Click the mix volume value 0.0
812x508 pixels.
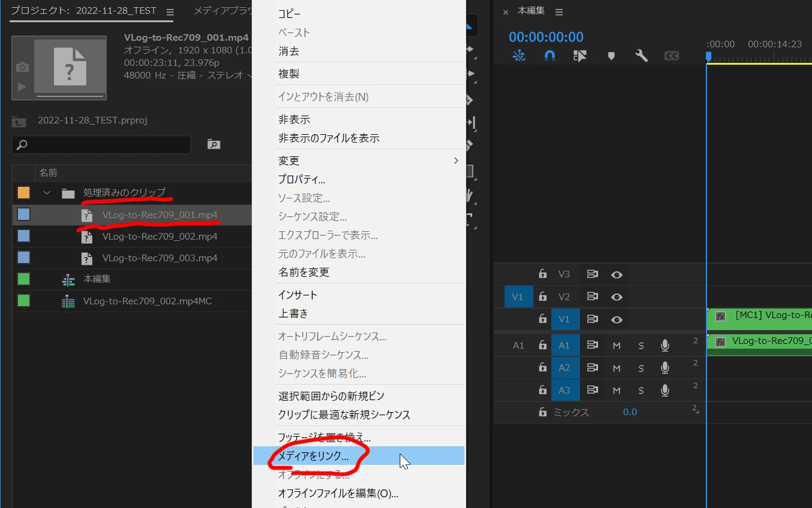[630, 412]
